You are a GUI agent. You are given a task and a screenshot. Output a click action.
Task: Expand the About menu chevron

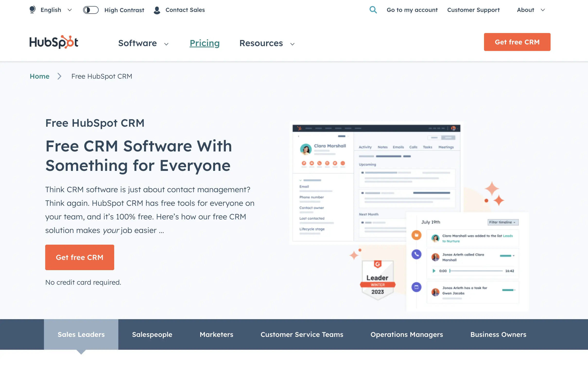point(543,10)
